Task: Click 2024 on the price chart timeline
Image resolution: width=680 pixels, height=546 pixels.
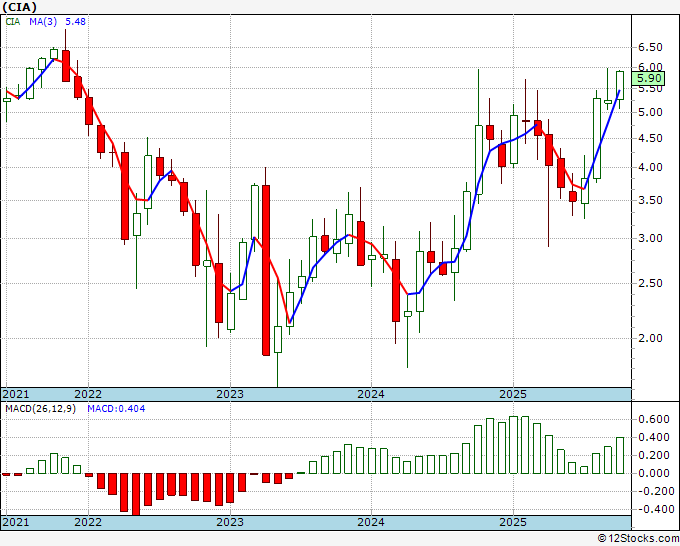Action: click(371, 394)
